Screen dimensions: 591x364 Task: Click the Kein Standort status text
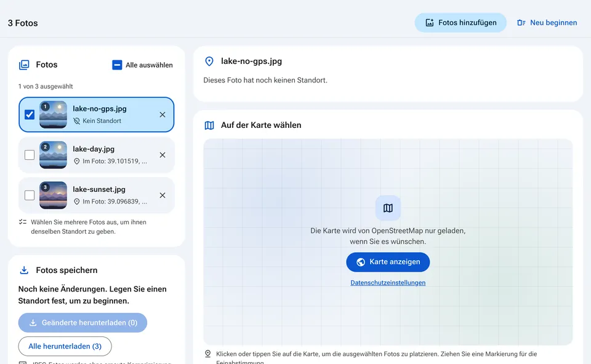pos(102,121)
